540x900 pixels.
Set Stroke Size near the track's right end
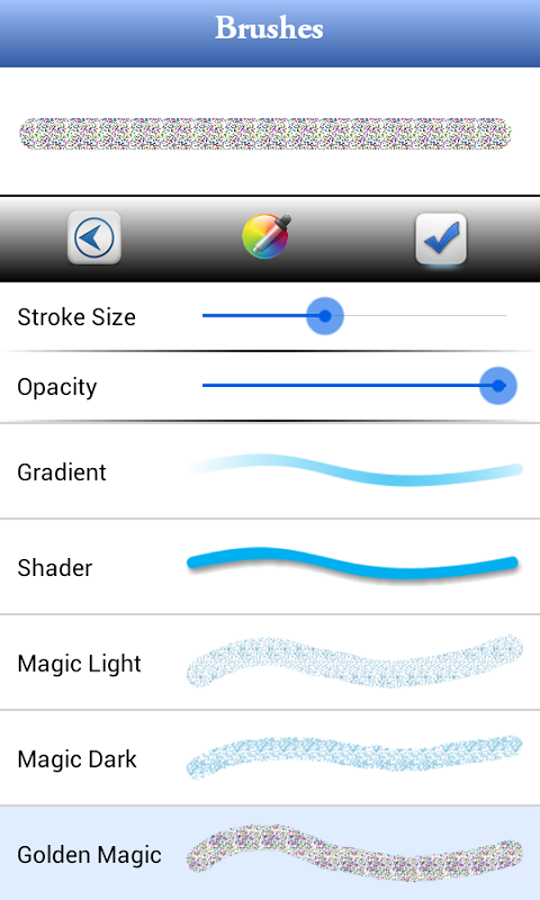[494, 316]
